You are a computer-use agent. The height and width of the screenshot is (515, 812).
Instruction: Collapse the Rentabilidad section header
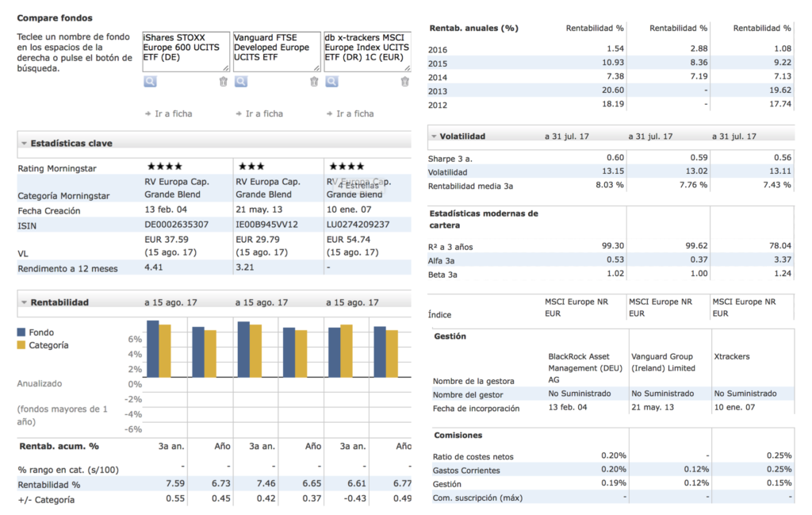tap(24, 302)
